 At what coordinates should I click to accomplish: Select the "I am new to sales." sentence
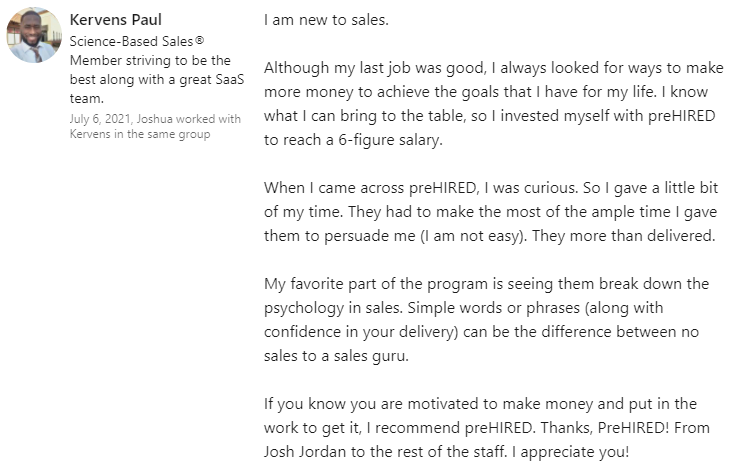[326, 20]
